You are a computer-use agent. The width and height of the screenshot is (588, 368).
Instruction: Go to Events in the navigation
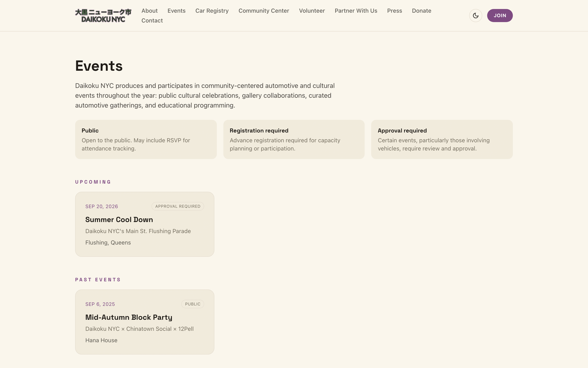(176, 11)
